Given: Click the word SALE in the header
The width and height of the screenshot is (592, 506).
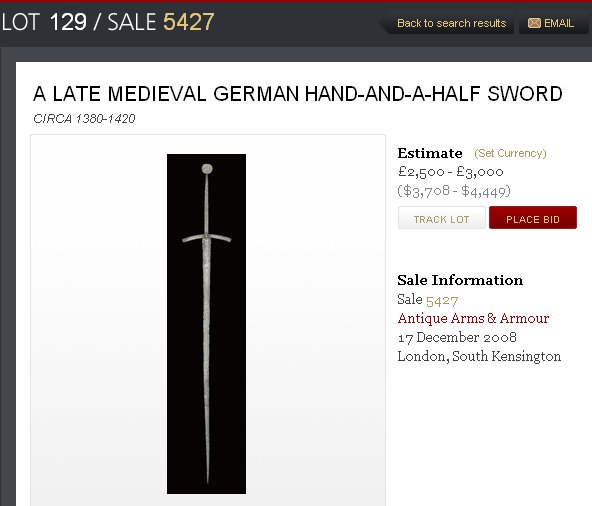Looking at the screenshot, I should 132,22.
